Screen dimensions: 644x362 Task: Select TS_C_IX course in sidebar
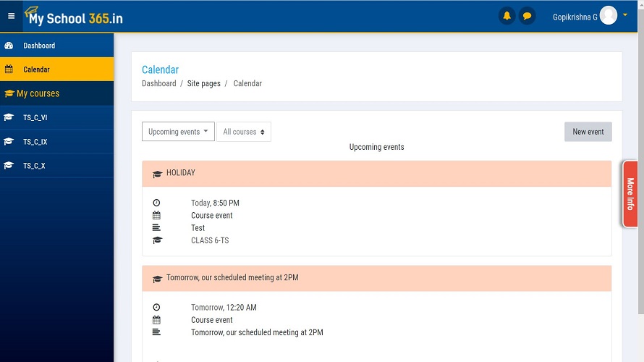click(35, 142)
